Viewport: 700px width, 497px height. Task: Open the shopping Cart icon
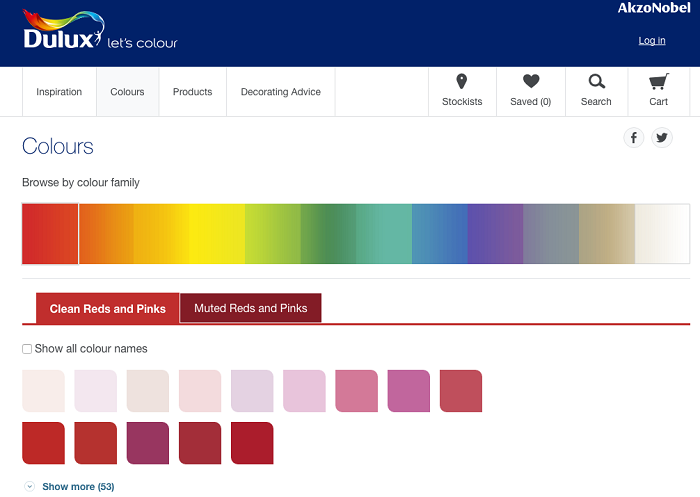[659, 81]
